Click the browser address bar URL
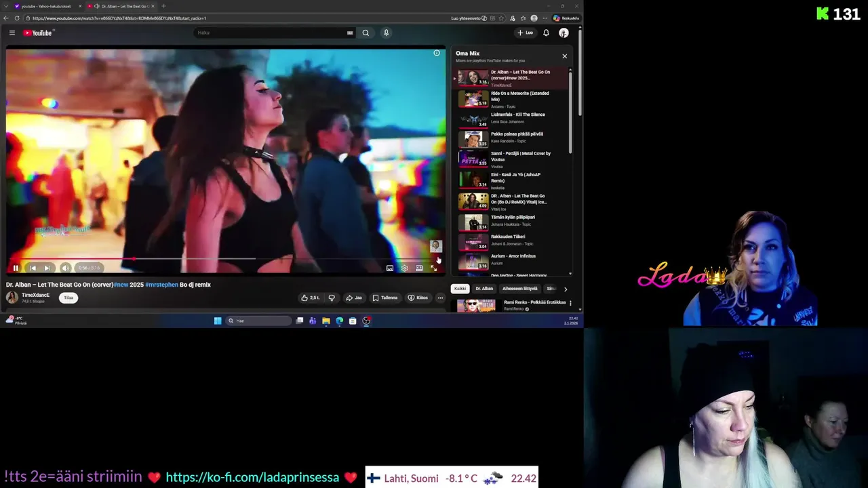The image size is (868, 488). [119, 18]
